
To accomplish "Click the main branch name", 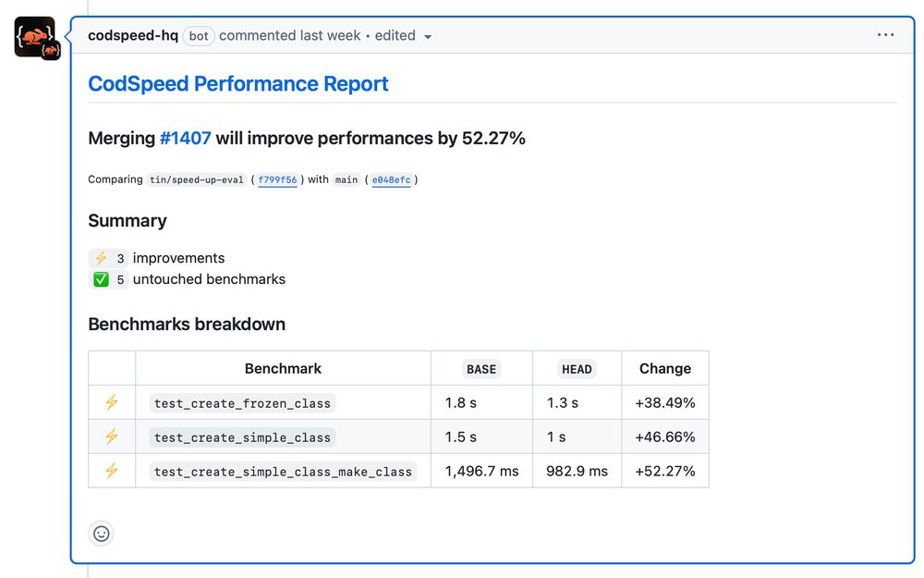I will (x=346, y=180).
